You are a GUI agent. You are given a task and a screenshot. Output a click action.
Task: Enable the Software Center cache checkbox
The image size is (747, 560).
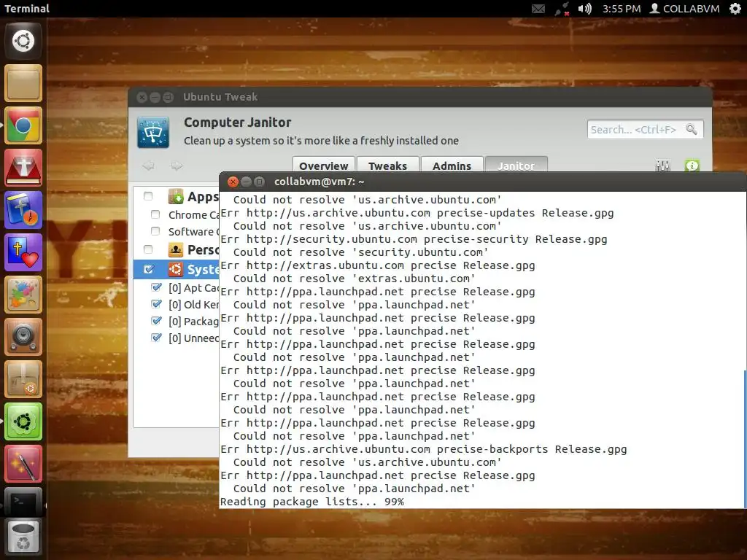155,231
